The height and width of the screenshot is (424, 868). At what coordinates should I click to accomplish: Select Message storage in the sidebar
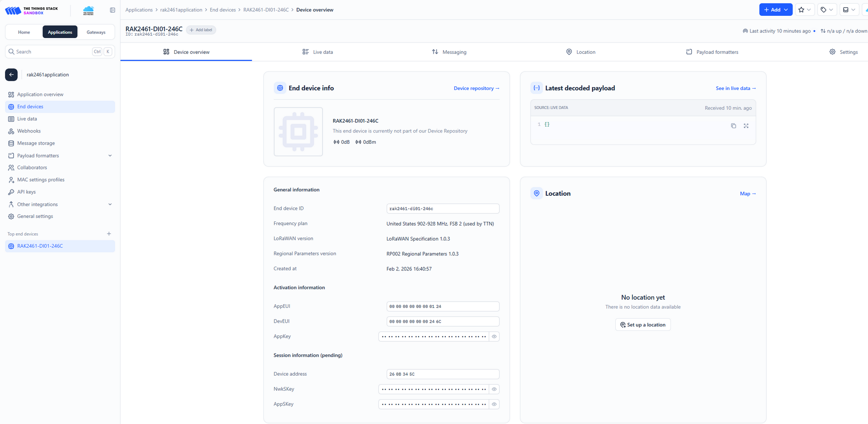click(35, 143)
